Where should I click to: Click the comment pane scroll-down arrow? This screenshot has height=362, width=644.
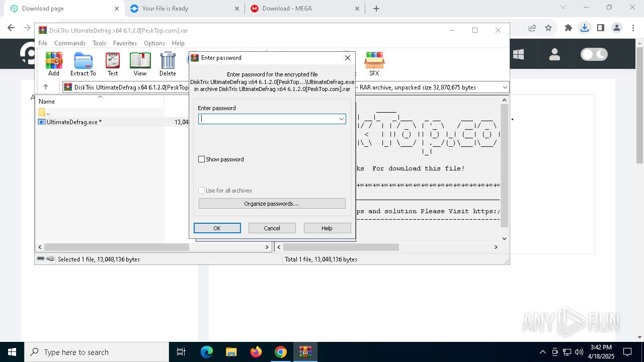click(x=505, y=239)
